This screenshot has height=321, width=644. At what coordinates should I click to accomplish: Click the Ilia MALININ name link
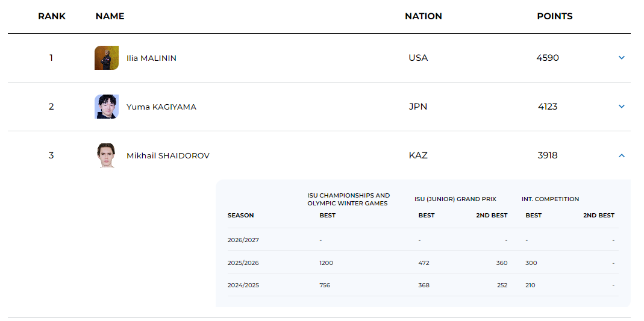[152, 58]
